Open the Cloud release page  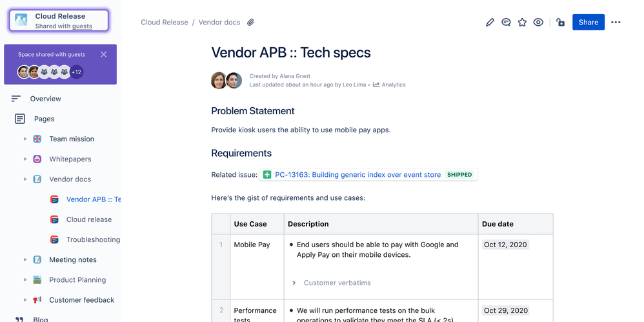89,219
